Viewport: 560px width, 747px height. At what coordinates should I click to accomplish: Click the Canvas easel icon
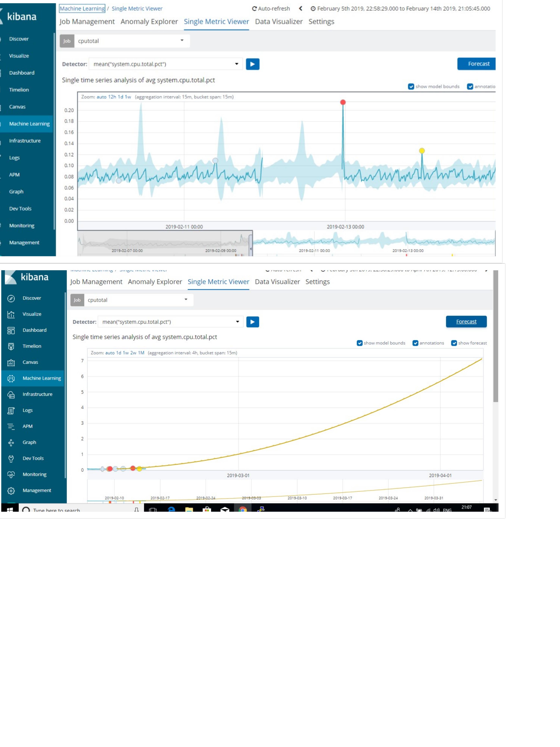(11, 362)
